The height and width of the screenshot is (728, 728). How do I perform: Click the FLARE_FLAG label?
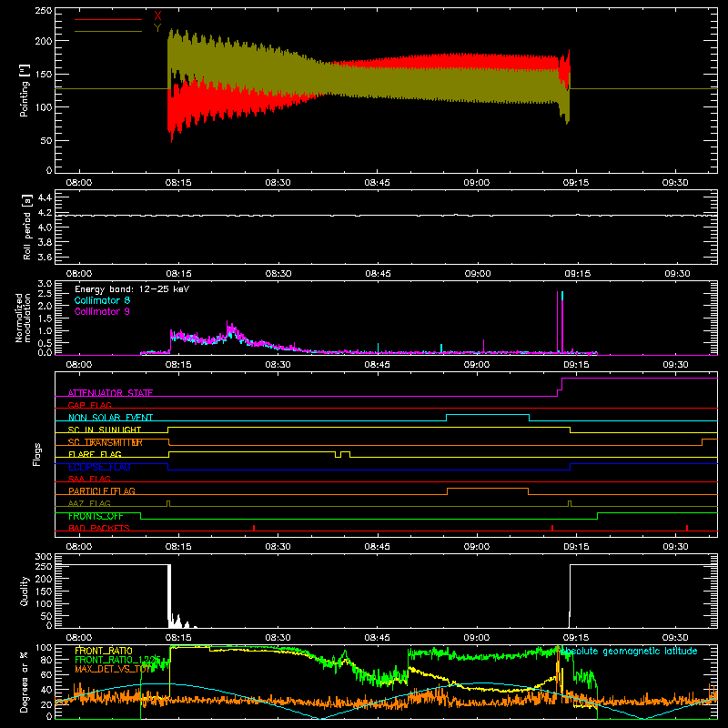pyautogui.click(x=95, y=454)
